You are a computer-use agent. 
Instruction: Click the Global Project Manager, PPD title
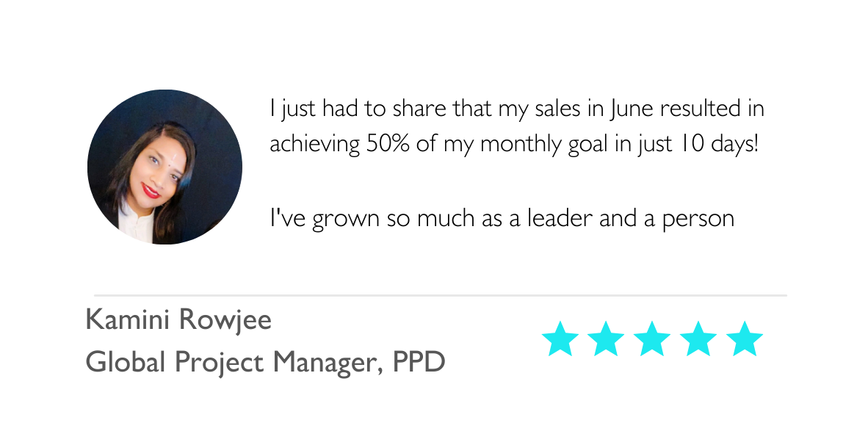[x=266, y=363]
